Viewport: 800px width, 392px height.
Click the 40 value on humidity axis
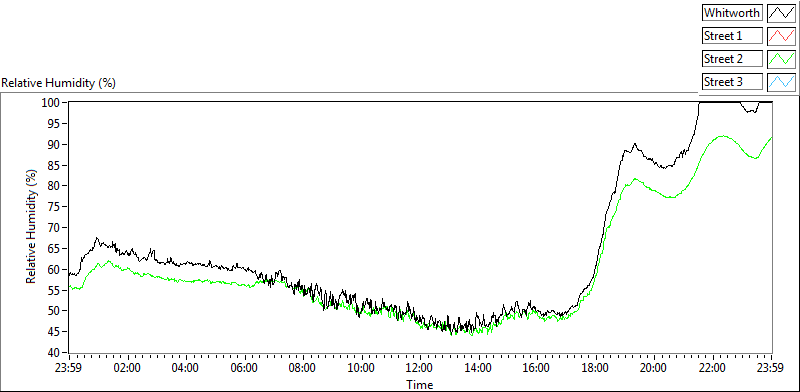pos(55,353)
